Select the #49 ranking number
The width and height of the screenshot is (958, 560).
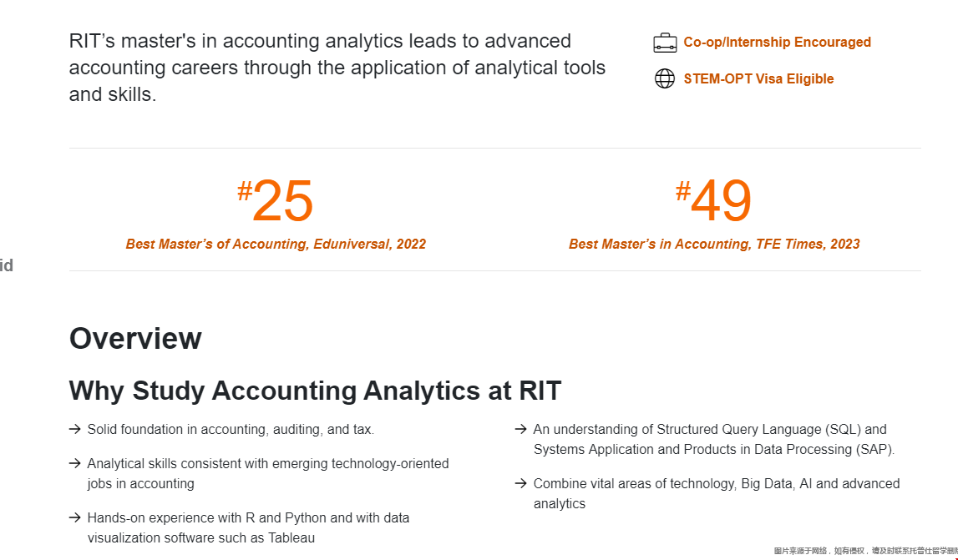click(x=713, y=200)
